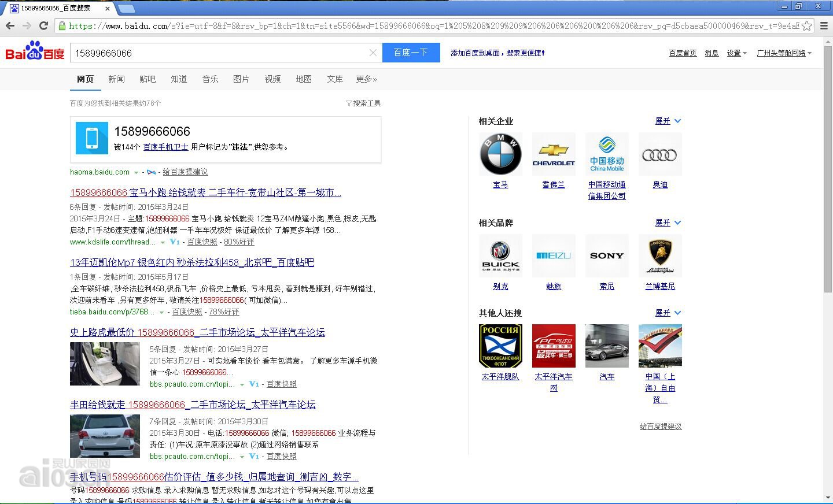The height and width of the screenshot is (504, 833).
Task: Open the 广州头等舱网络 account dropdown
Action: click(784, 53)
